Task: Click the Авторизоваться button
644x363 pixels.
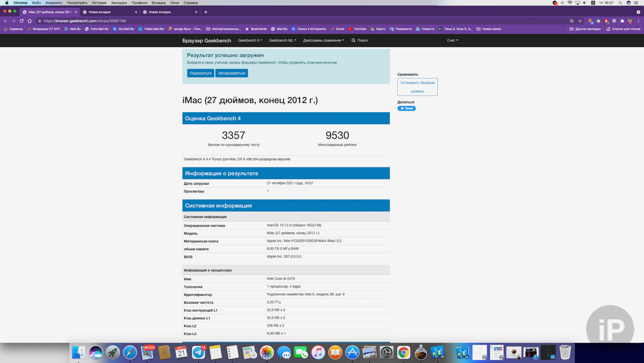Action: coord(232,73)
